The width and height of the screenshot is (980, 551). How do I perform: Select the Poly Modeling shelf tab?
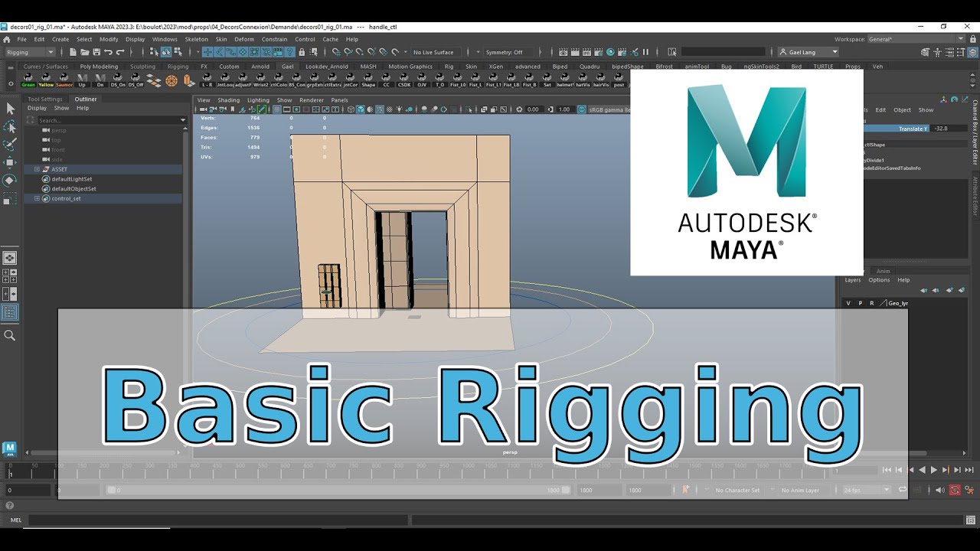(99, 67)
